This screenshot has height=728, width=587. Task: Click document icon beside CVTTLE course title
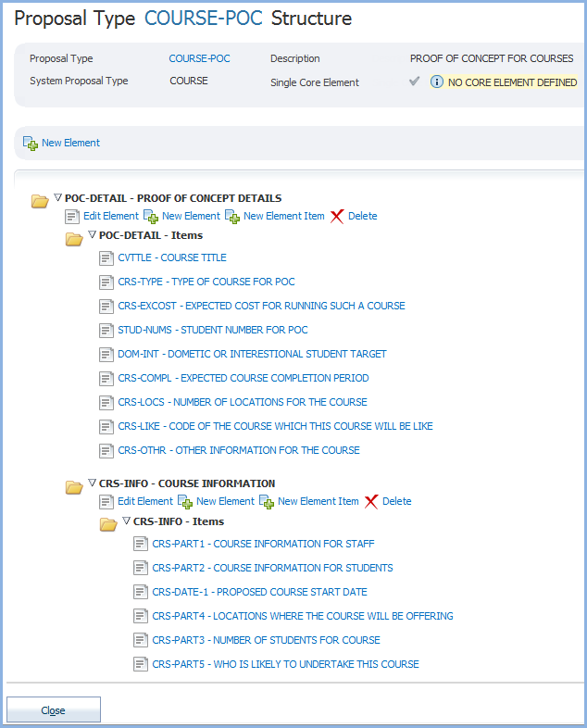pyautogui.click(x=106, y=258)
